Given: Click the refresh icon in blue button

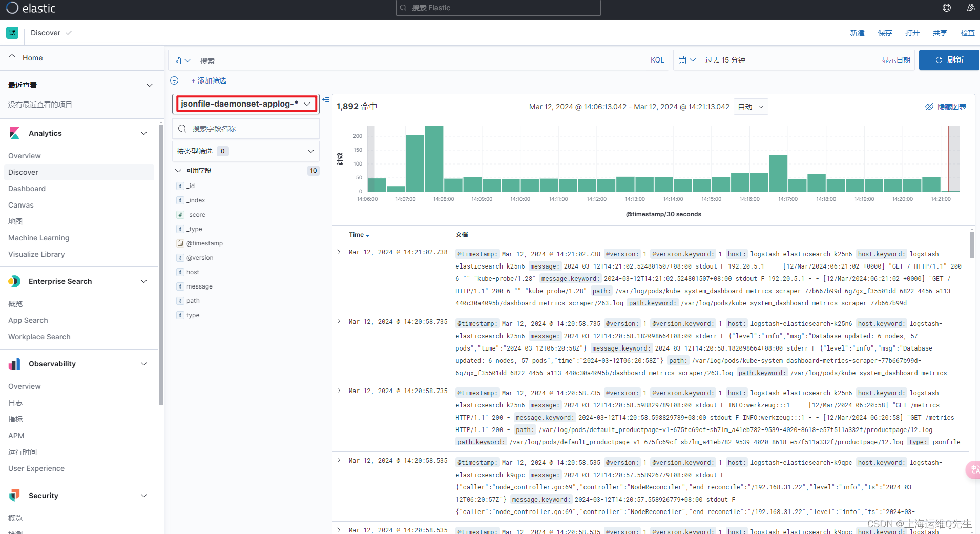Looking at the screenshot, I should coord(939,60).
